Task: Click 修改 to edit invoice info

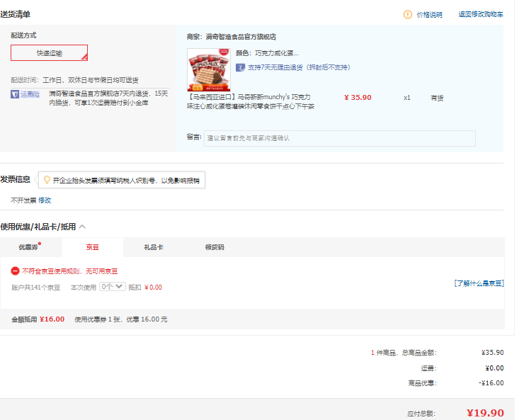Action: [45, 200]
